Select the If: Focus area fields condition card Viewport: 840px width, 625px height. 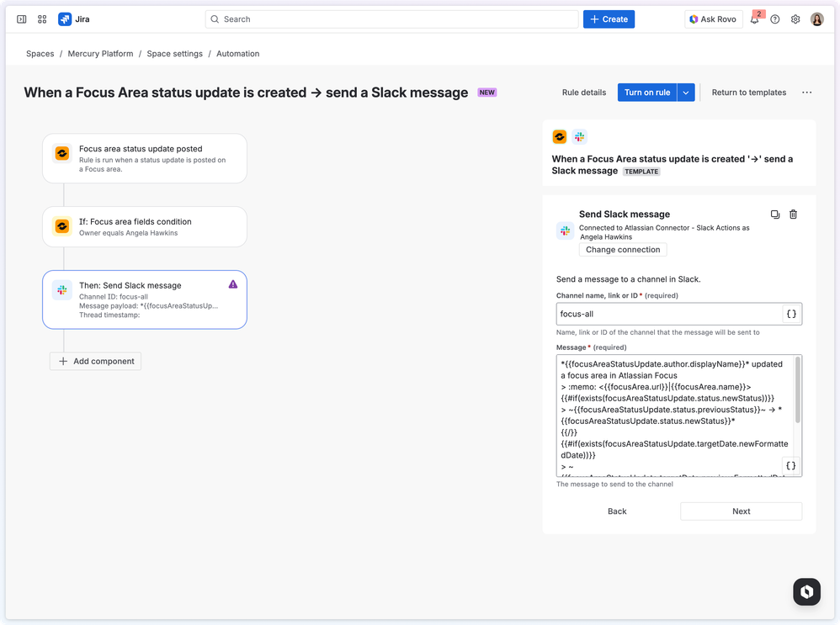[x=145, y=226]
